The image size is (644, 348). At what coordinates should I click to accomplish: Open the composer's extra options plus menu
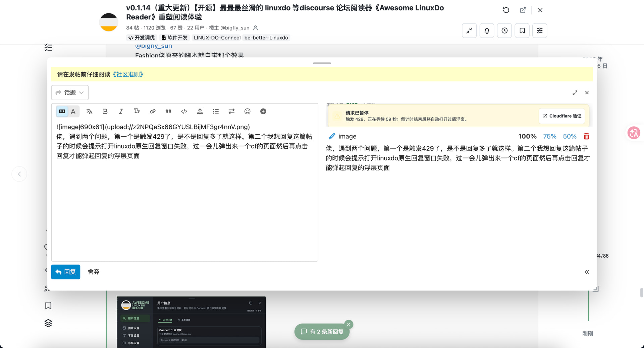[263, 112]
